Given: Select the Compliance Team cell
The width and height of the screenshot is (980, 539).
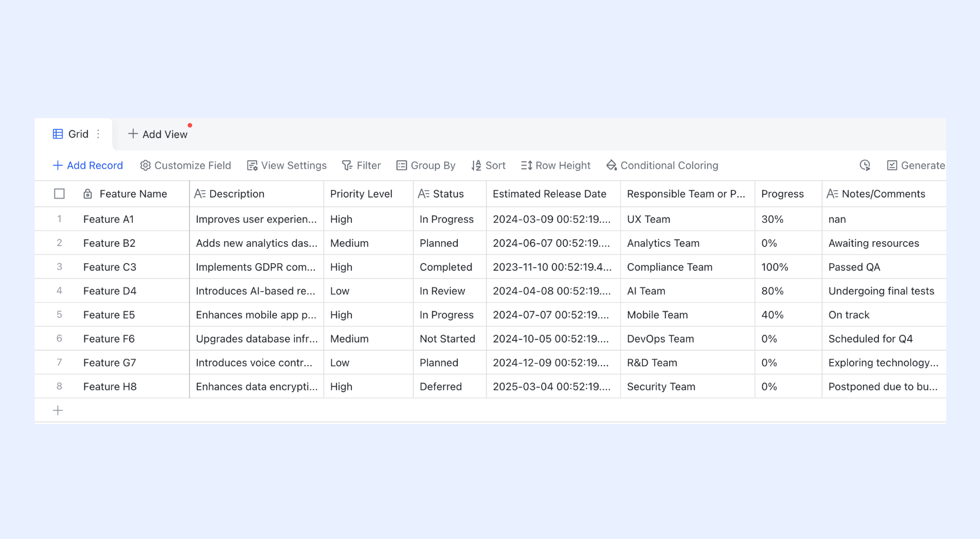Looking at the screenshot, I should point(688,267).
